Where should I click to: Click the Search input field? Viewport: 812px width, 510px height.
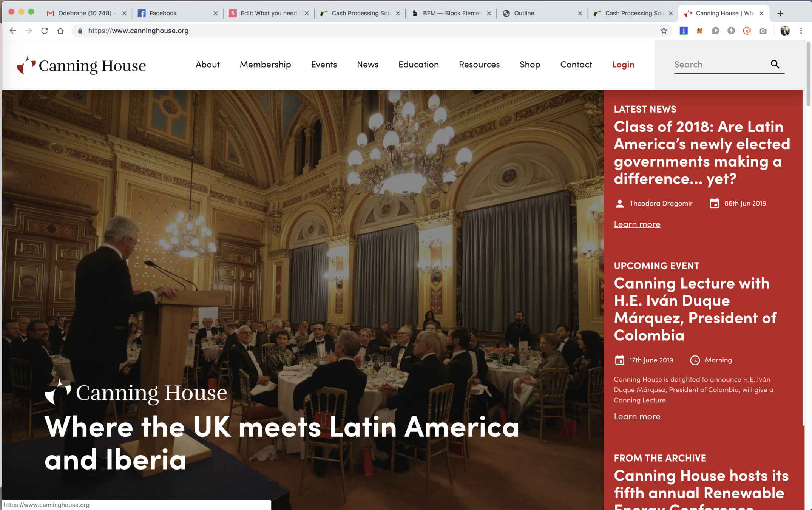click(719, 64)
